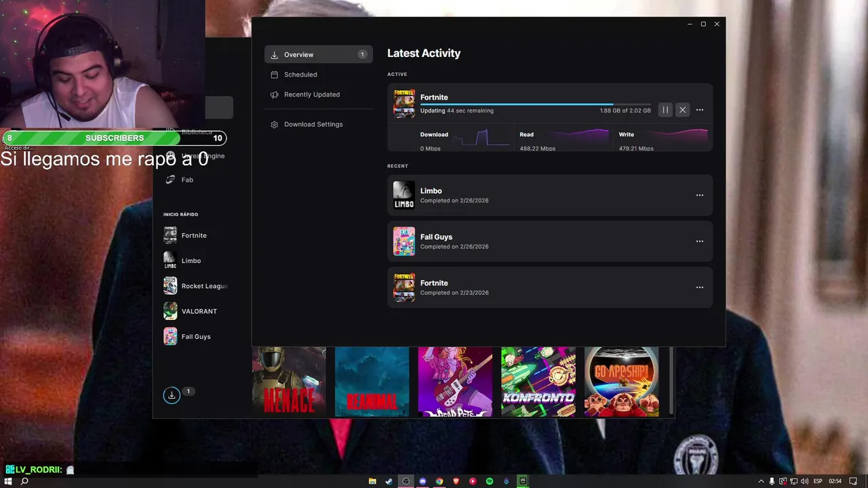This screenshot has height=488, width=868.
Task: Select the Overview tab
Action: tap(319, 54)
